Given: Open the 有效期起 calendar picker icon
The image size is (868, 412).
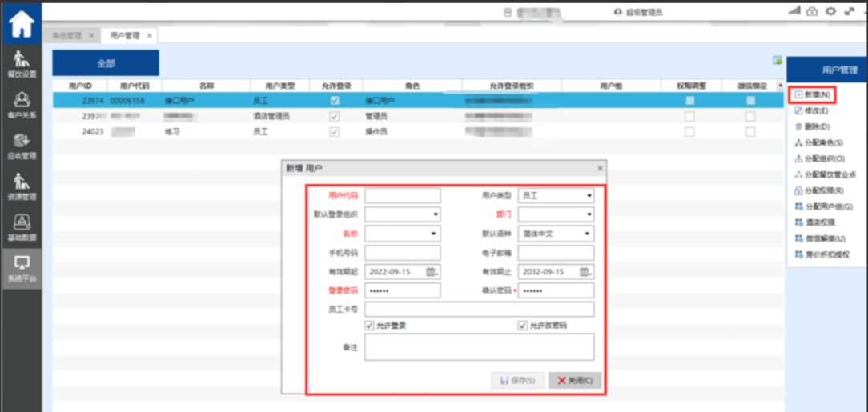Looking at the screenshot, I should click(x=432, y=272).
